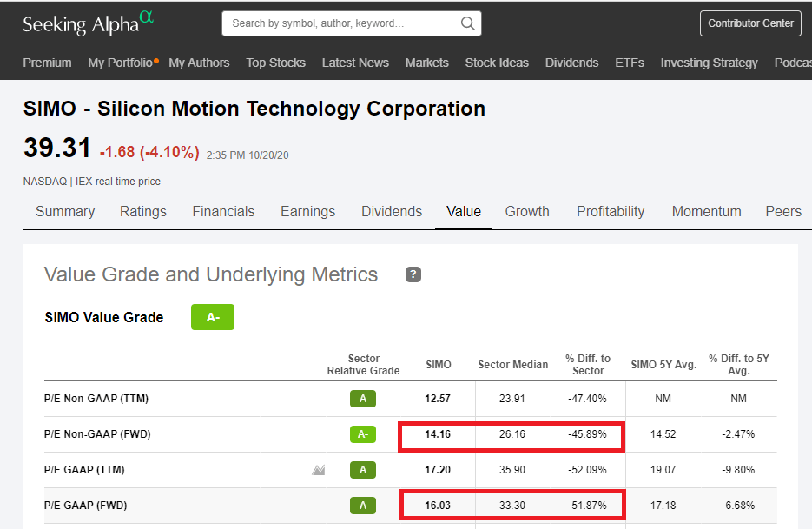The image size is (812, 529).
Task: Open the Summary tab
Action: tap(65, 211)
